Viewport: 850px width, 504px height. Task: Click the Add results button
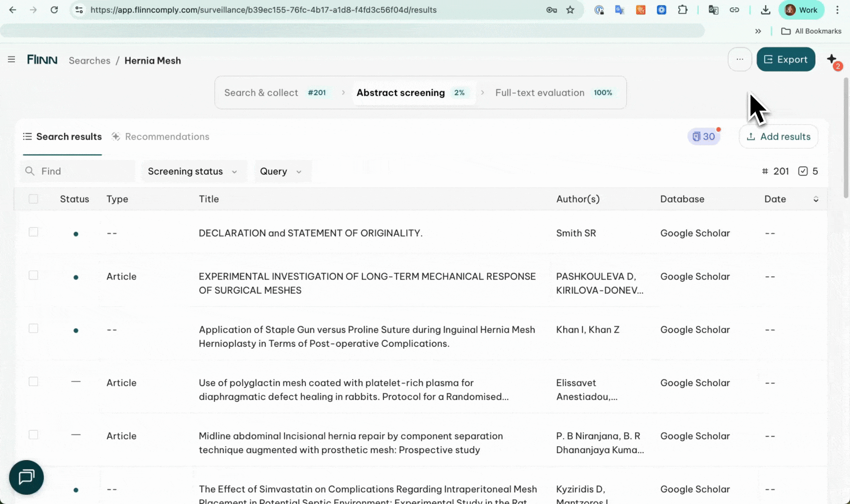(778, 137)
